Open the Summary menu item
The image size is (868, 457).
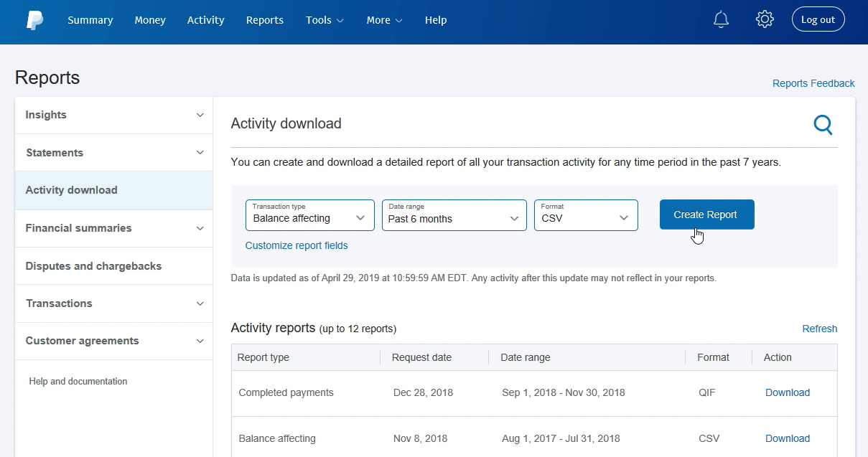coord(90,20)
